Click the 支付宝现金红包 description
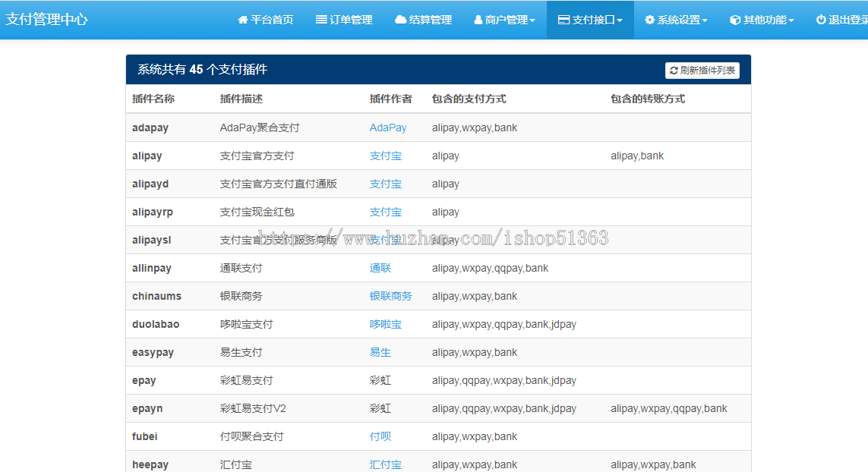Viewport: 868px width, 472px height. tap(257, 212)
